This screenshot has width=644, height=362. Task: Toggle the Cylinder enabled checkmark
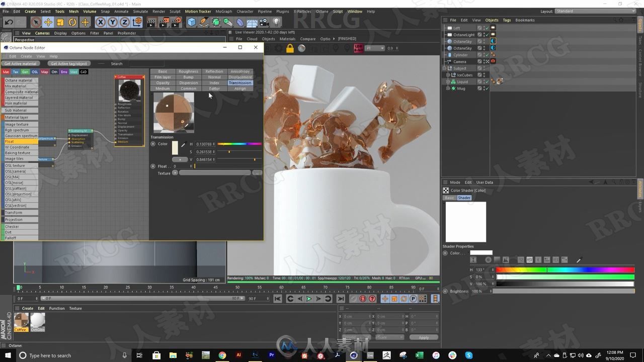487,55
